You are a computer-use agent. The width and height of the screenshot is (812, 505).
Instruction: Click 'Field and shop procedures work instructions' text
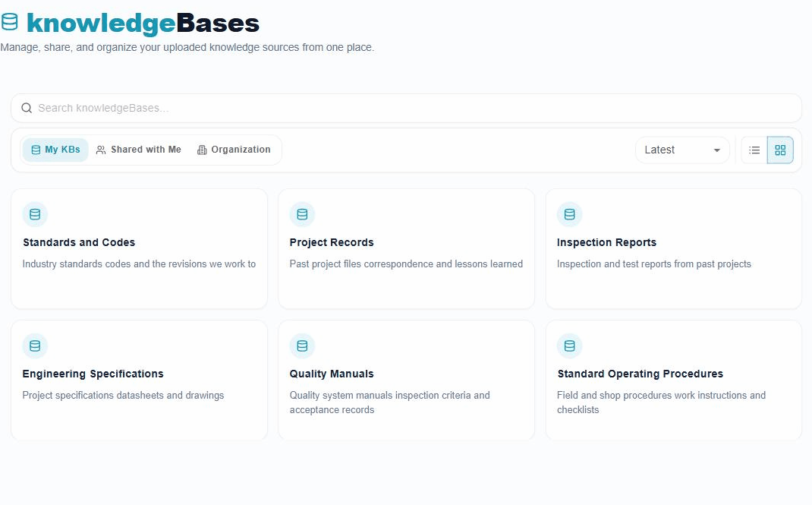pos(661,402)
